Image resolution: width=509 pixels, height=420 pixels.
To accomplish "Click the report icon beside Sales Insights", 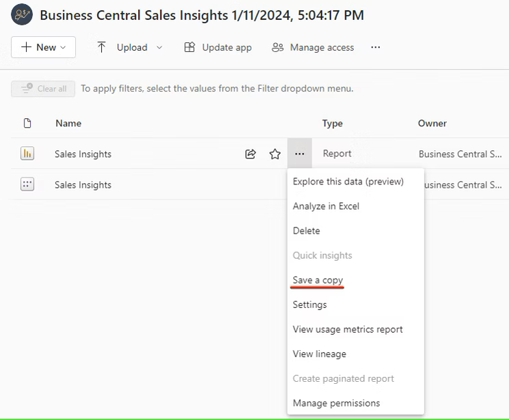I will [x=27, y=154].
